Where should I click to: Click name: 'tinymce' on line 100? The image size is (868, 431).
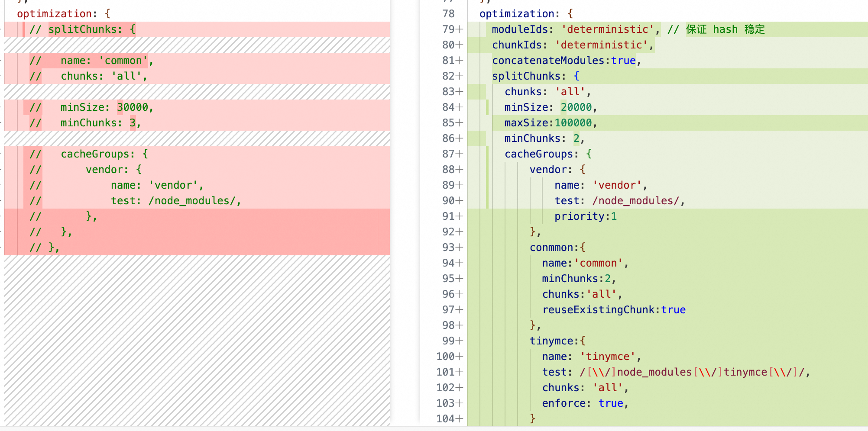click(592, 357)
